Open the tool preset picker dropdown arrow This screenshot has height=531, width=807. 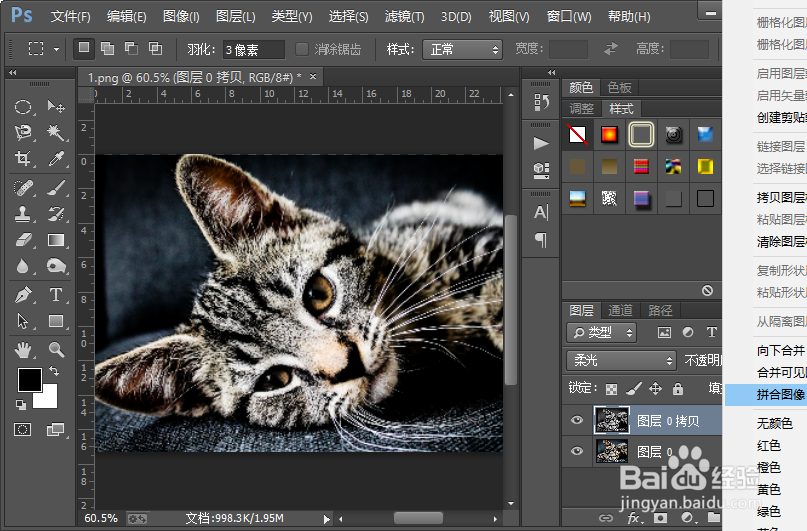[56, 49]
